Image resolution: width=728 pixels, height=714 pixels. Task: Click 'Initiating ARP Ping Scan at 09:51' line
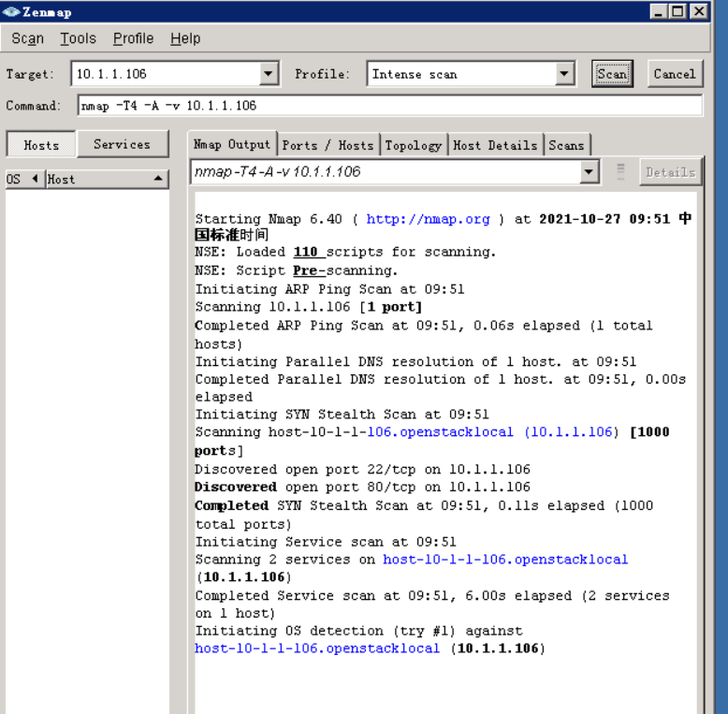click(329, 289)
